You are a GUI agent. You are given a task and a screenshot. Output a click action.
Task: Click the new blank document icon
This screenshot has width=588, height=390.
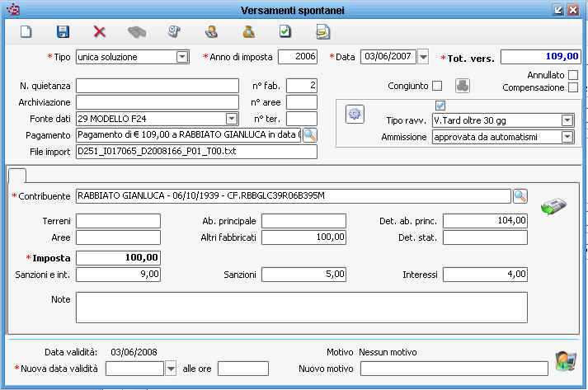(26, 31)
